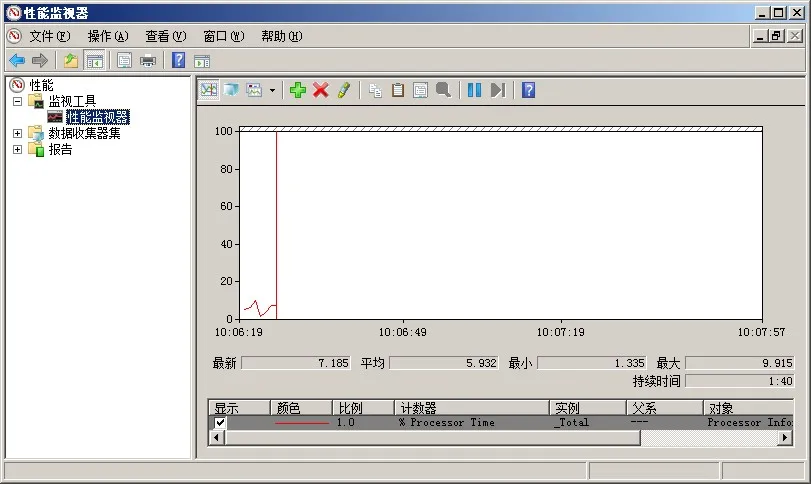
Task: Click the Update Data step-forward icon
Action: point(497,90)
